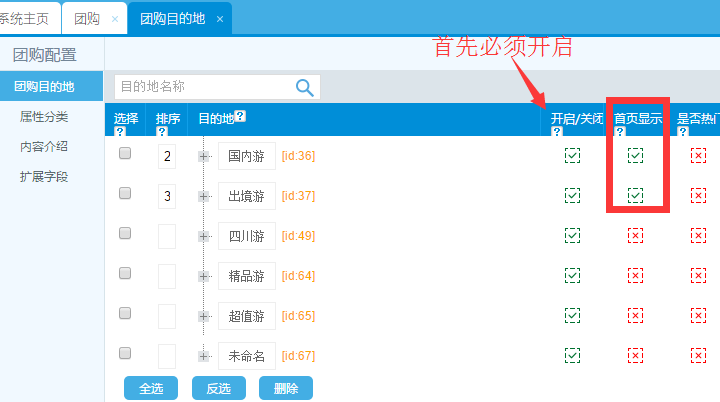Open 属性分类 in the sidebar
Screen dimensions: 720x402
(44, 117)
